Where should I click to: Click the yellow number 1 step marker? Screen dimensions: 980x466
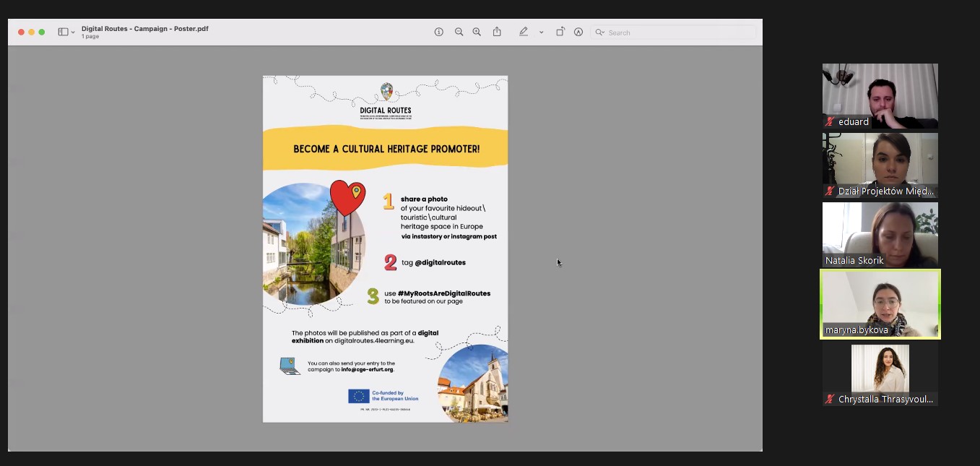[x=389, y=202]
